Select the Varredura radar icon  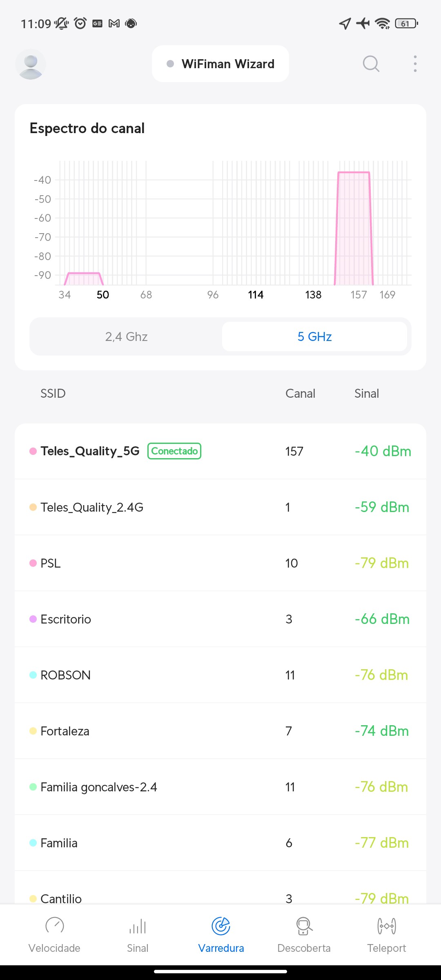click(x=221, y=925)
